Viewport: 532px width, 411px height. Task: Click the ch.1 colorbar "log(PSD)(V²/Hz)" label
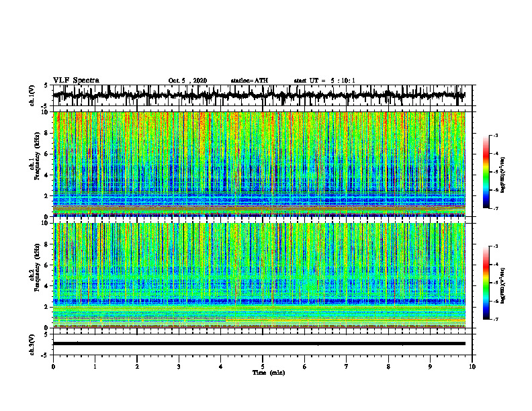pyautogui.click(x=503, y=175)
